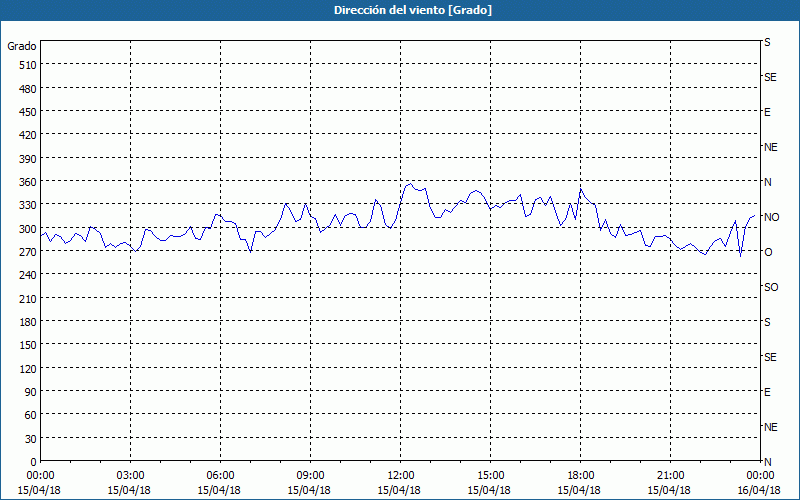Click the 03:00 time axis label
Viewport: 800px width, 500px height.
point(130,476)
